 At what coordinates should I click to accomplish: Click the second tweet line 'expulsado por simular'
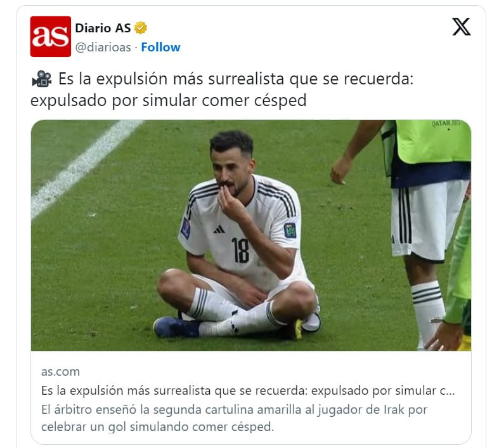point(169,101)
